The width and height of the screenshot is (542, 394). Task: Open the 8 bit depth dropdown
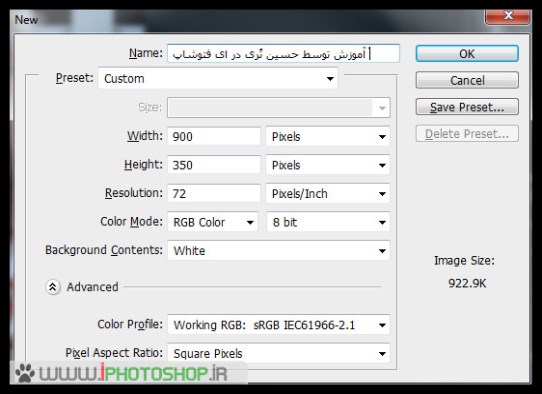point(328,222)
